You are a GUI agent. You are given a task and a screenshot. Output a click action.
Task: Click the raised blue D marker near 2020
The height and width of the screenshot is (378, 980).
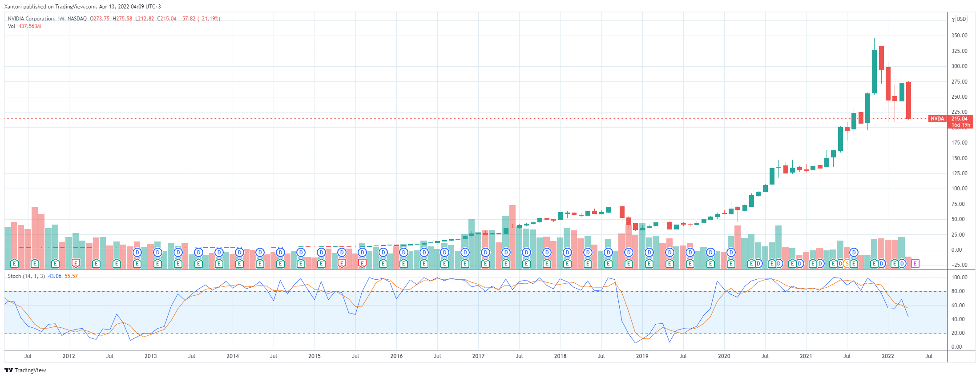pos(731,252)
